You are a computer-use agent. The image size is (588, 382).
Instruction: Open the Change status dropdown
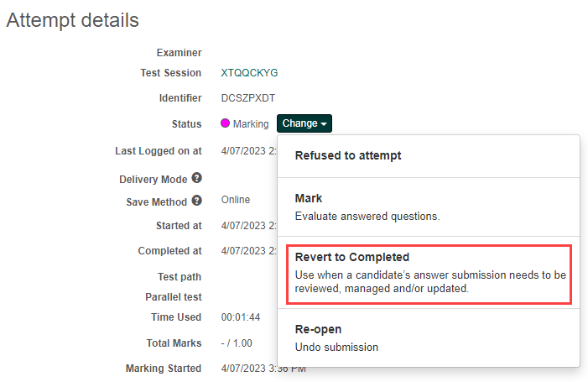(304, 123)
